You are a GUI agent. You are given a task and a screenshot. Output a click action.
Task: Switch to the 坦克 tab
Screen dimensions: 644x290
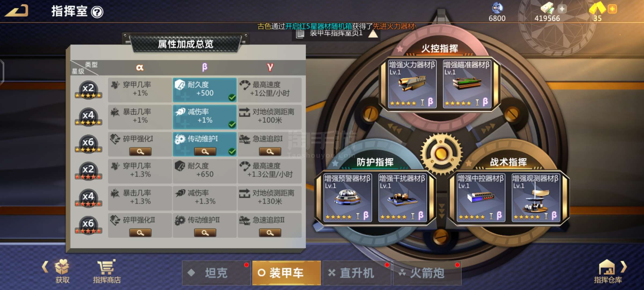pyautogui.click(x=216, y=273)
